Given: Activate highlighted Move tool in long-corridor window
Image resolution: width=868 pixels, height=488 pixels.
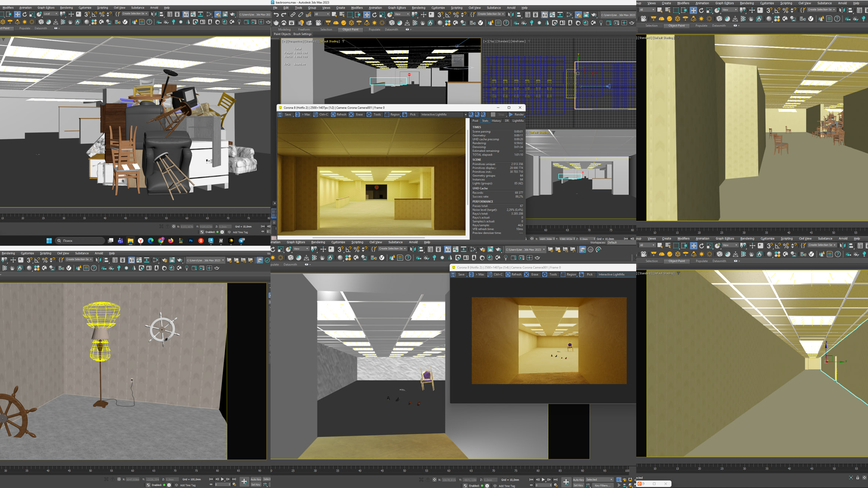Looking at the screenshot, I should tap(694, 245).
